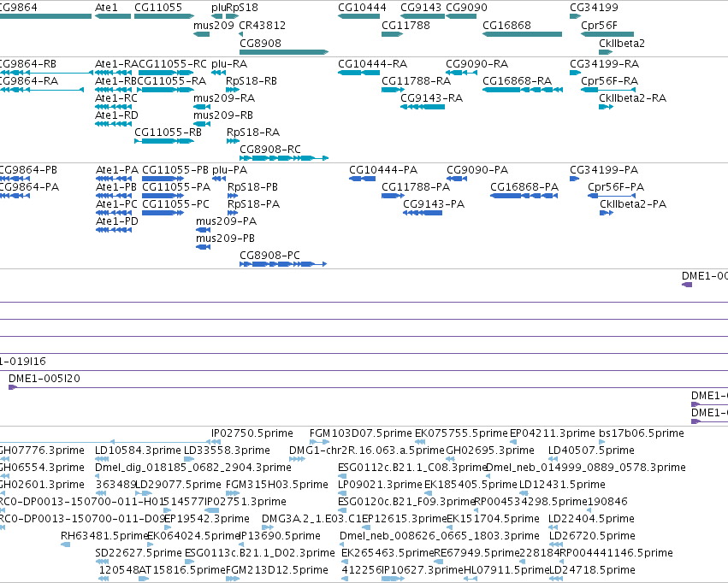Screen dimensions: 728x583
Task: Select the CG9090-PA protein label
Action: coord(477,170)
